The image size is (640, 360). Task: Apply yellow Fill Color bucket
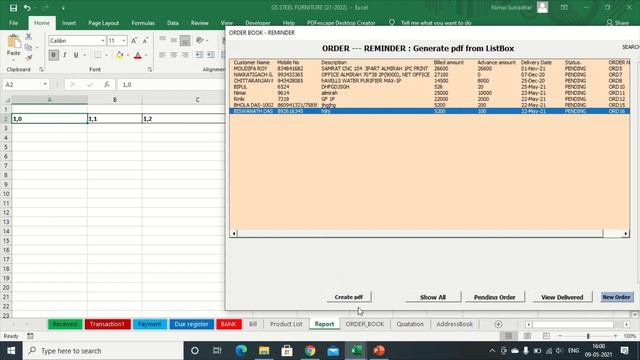(120, 55)
